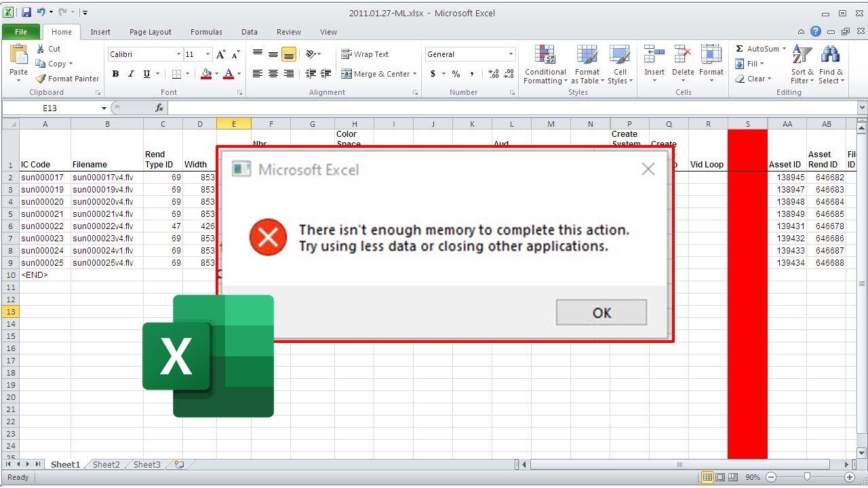868x488 pixels.
Task: Decrease the cell indent
Action: pyautogui.click(x=311, y=74)
